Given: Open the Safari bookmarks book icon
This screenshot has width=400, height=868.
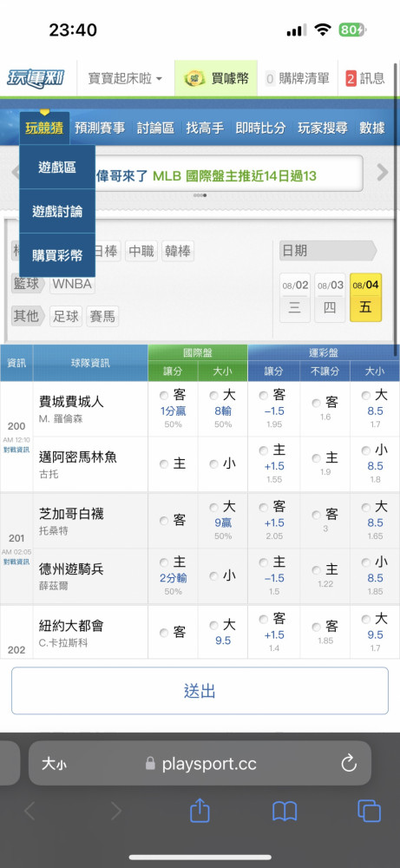Looking at the screenshot, I should tap(285, 812).
